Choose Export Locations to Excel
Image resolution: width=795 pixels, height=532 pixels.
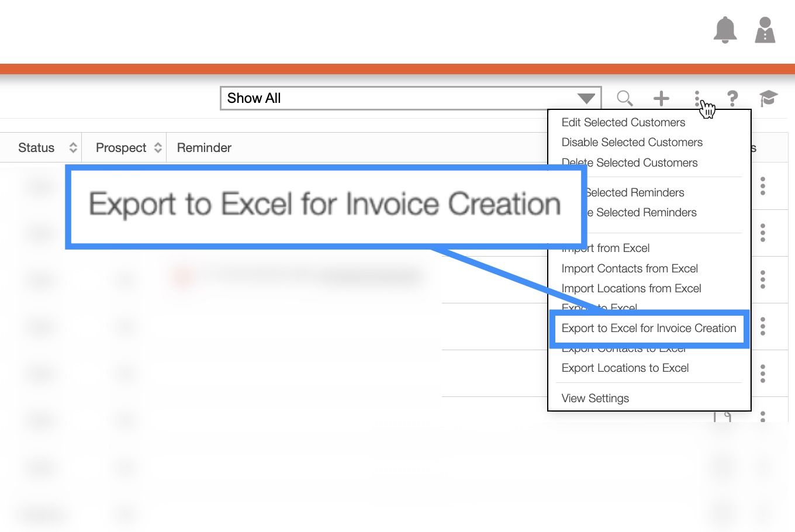(625, 368)
